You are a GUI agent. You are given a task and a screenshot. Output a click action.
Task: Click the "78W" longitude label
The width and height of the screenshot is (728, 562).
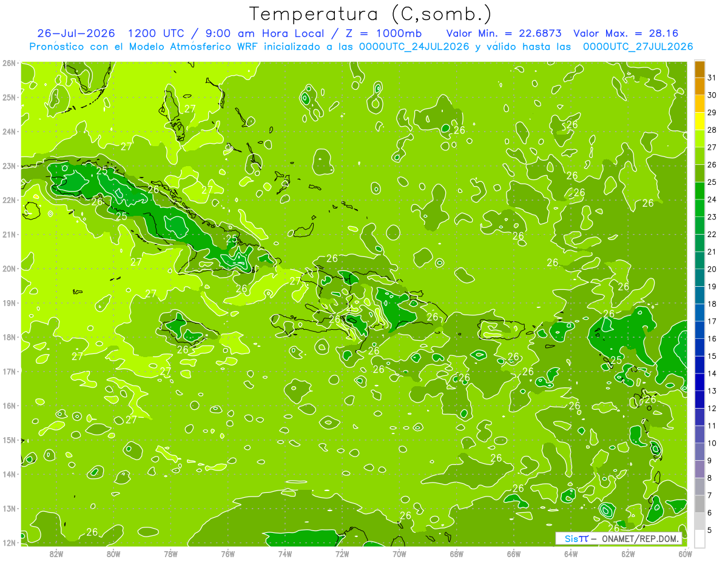pyautogui.click(x=170, y=554)
